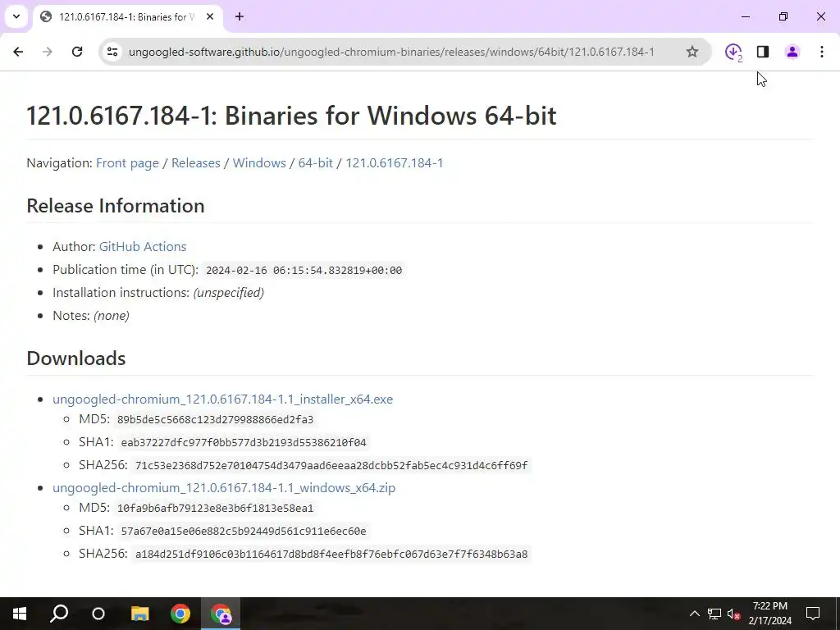The height and width of the screenshot is (630, 840).
Task: Click the 121.0.6167.184-1 breadcrumb link
Action: tap(395, 163)
